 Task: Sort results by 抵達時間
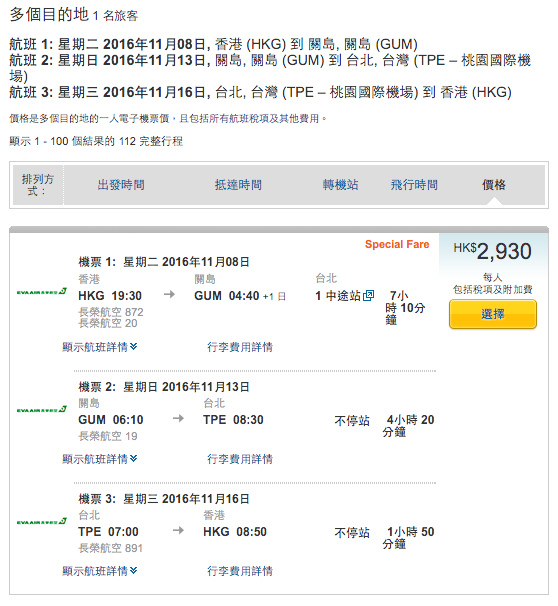tap(238, 185)
